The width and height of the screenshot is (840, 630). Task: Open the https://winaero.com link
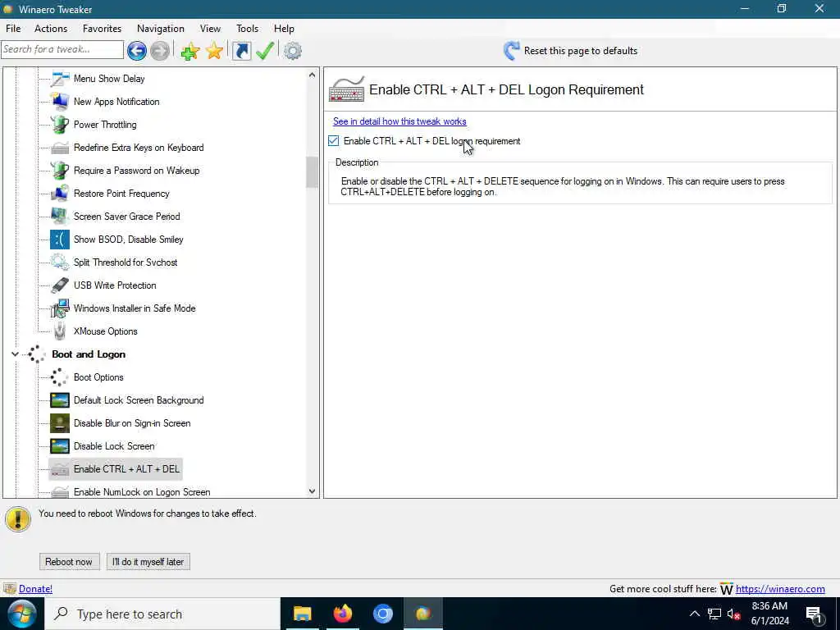click(x=780, y=589)
